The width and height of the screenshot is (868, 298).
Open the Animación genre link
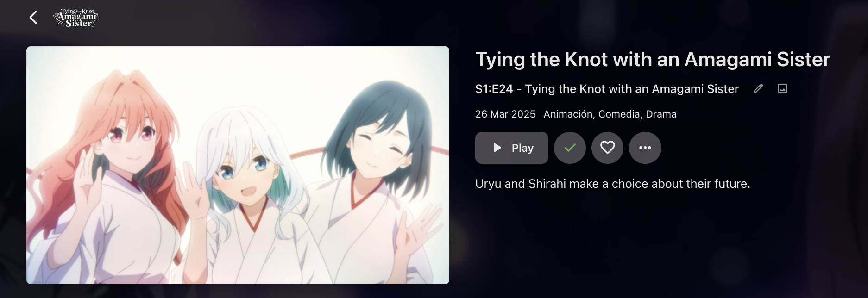[x=568, y=114]
